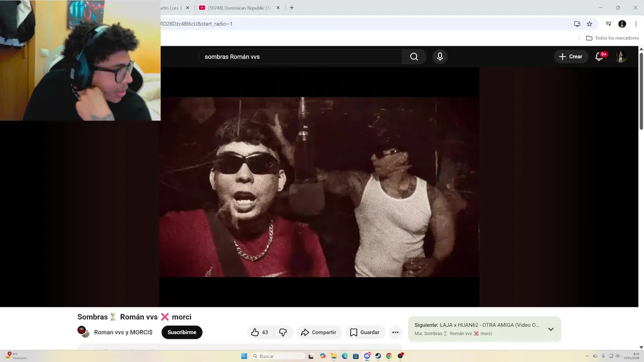This screenshot has height=362, width=644.
Task: Click the tray microphone icon
Action: (x=603, y=356)
